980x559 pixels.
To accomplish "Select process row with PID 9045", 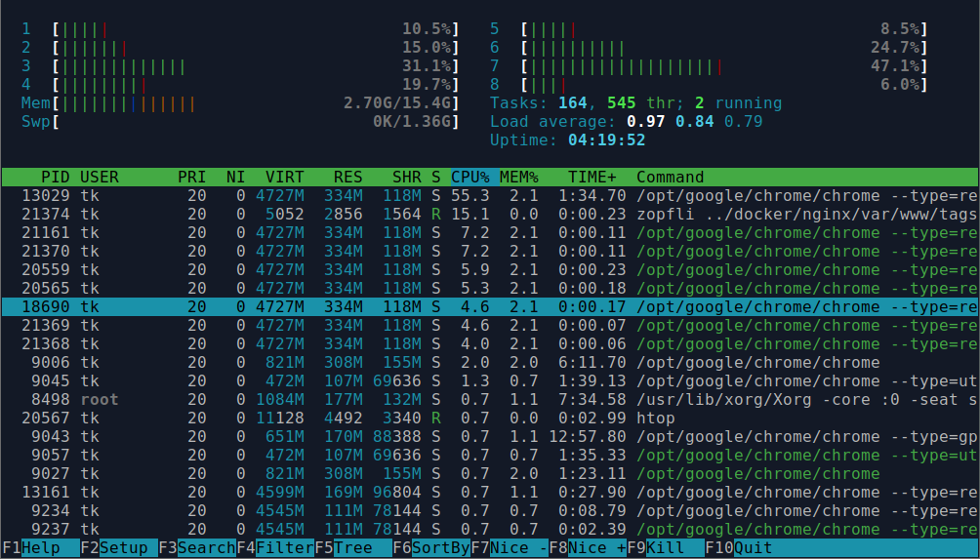I will (x=490, y=381).
